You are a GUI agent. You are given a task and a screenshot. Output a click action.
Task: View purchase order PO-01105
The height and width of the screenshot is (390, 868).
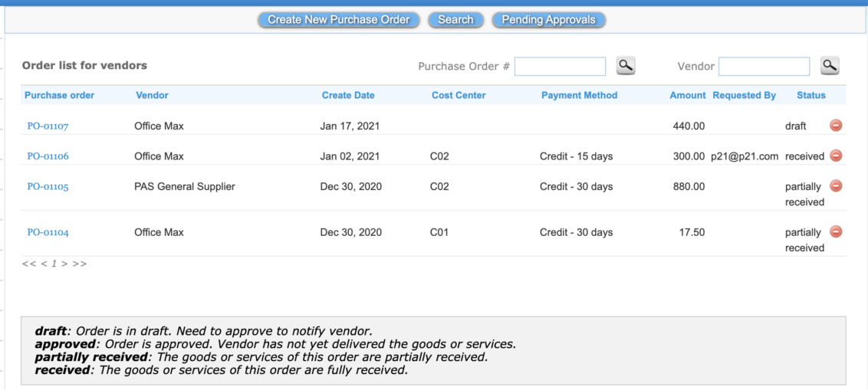pyautogui.click(x=48, y=186)
